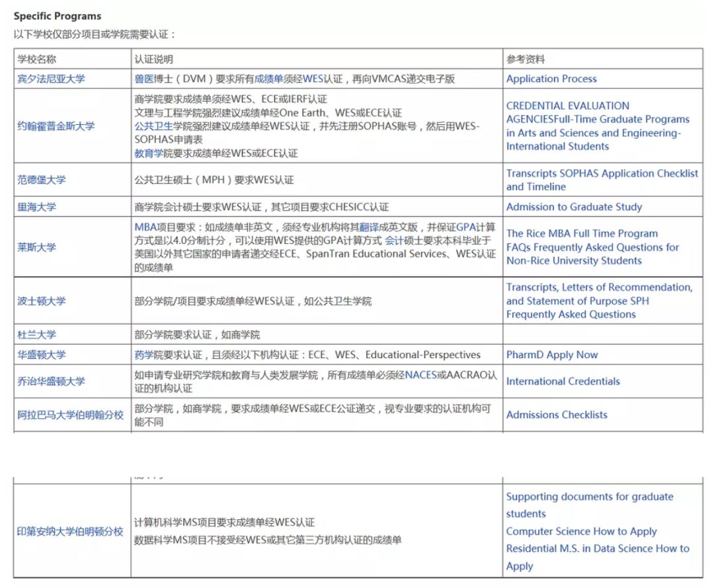Open the 药学 school link in 华盛顿大学 row
The height and width of the screenshot is (588, 714).
pyautogui.click(x=141, y=355)
